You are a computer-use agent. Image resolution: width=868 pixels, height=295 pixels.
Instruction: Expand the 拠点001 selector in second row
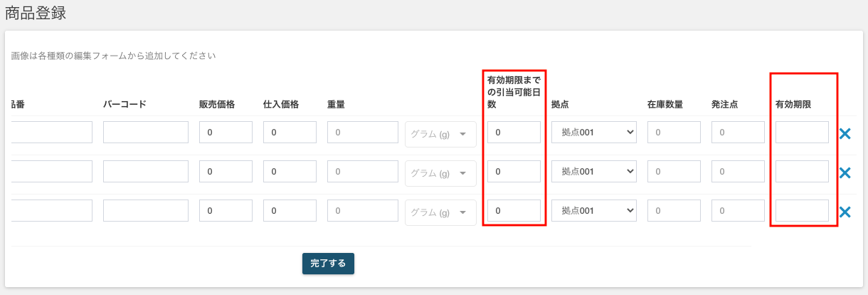point(594,171)
